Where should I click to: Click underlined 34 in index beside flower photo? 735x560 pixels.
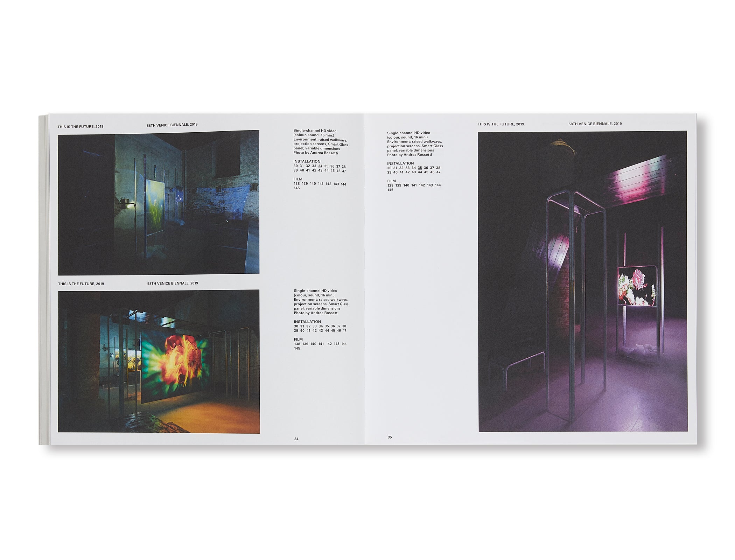tap(321, 326)
